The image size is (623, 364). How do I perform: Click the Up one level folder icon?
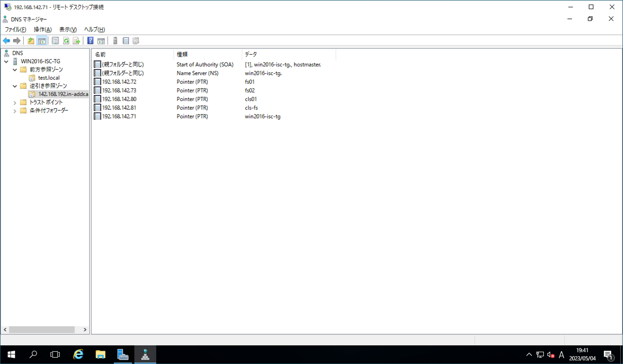31,41
